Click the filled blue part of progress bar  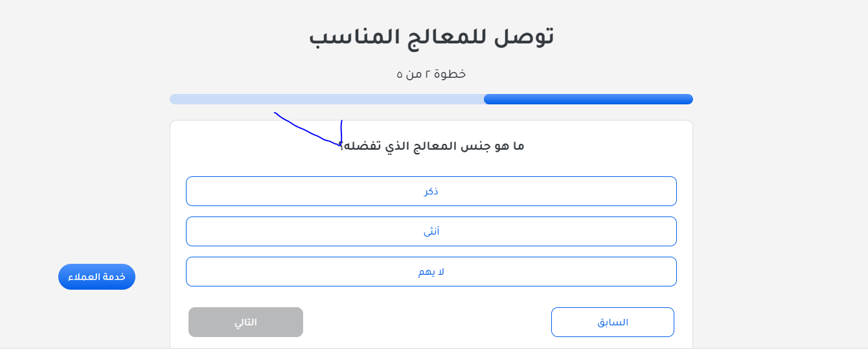[588, 99]
